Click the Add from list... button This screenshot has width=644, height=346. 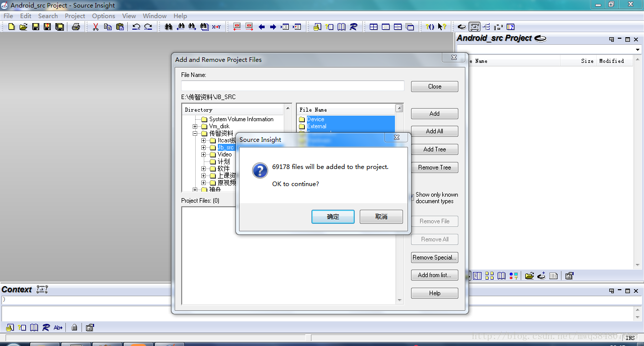tap(435, 275)
